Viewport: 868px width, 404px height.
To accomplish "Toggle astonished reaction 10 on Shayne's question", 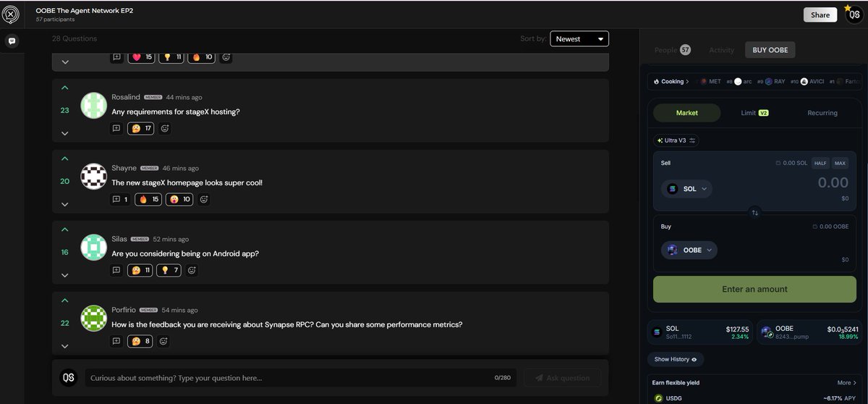I will [179, 199].
